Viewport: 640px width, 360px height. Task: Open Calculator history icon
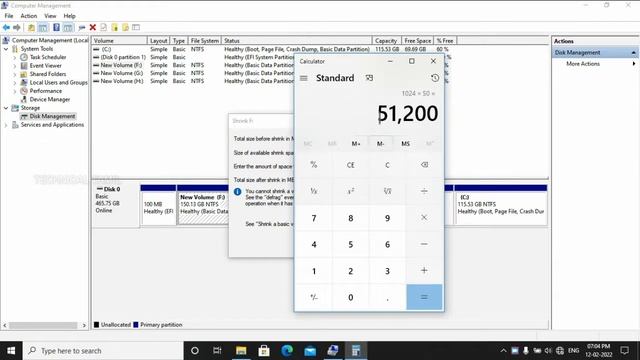tap(435, 78)
